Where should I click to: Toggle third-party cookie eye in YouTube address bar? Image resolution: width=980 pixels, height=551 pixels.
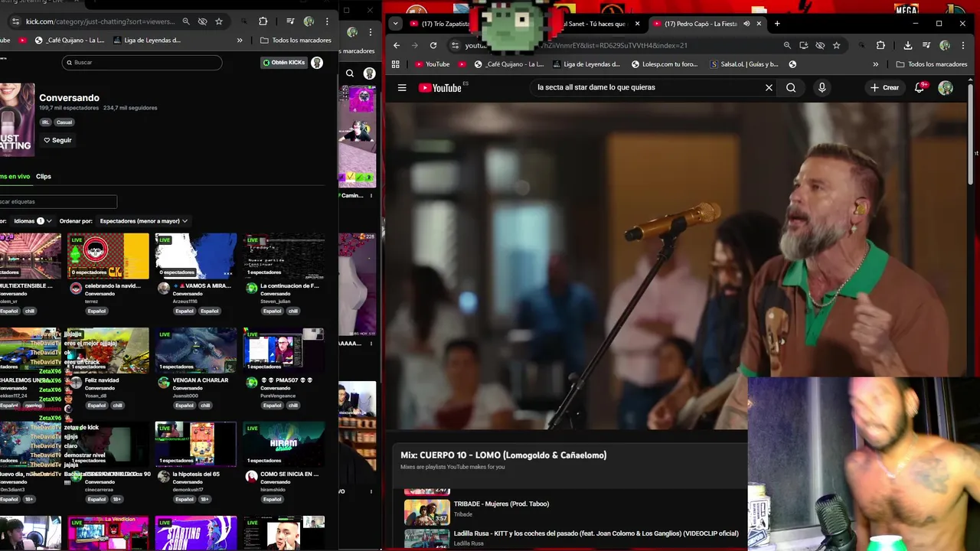[x=820, y=45]
